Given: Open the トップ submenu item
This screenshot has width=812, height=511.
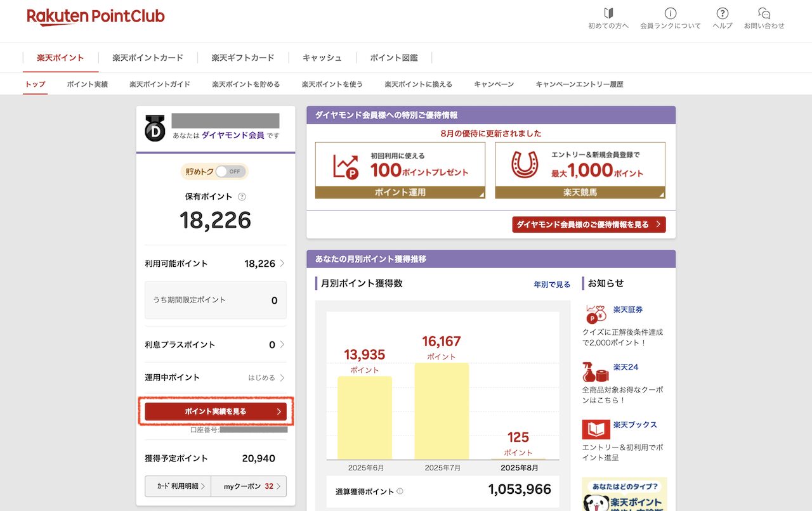Looking at the screenshot, I should 35,84.
